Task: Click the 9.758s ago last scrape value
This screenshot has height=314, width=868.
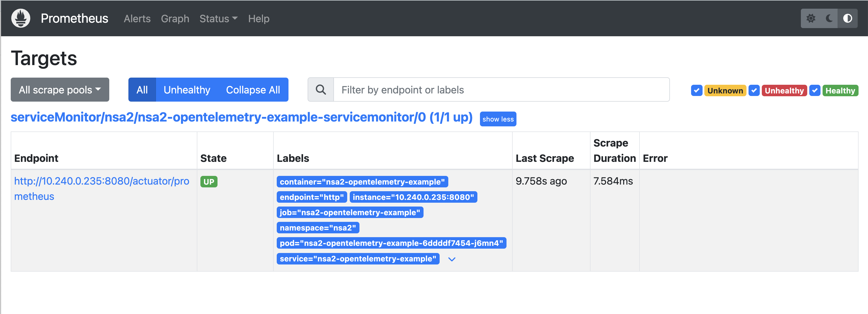Action: 541,181
